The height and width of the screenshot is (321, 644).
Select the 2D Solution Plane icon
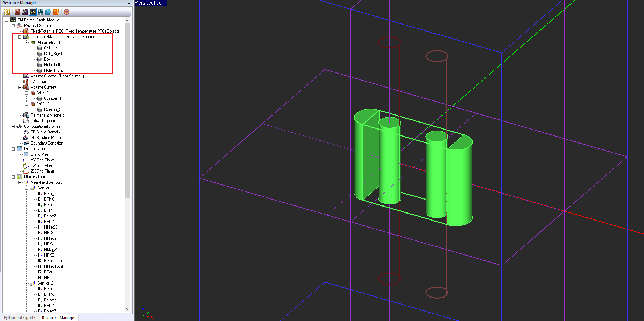(x=26, y=138)
